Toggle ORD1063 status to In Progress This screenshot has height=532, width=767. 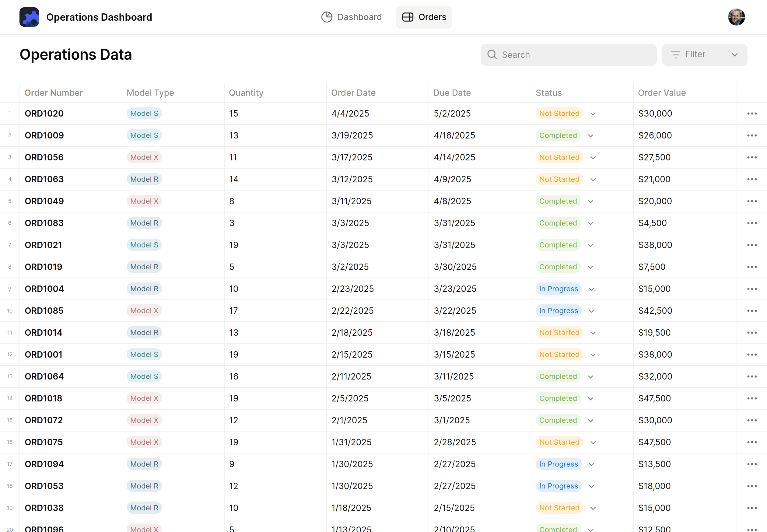tap(593, 179)
